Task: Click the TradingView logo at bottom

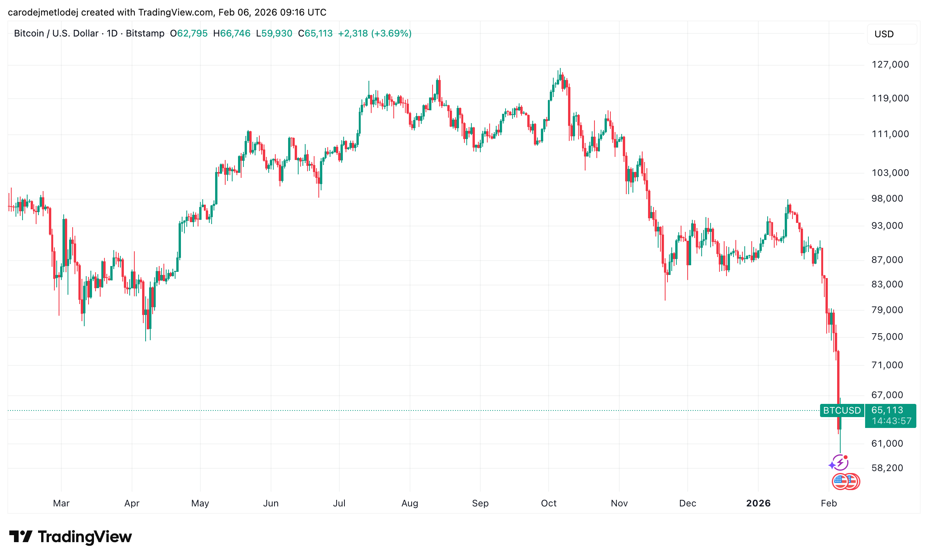Action: click(x=70, y=537)
